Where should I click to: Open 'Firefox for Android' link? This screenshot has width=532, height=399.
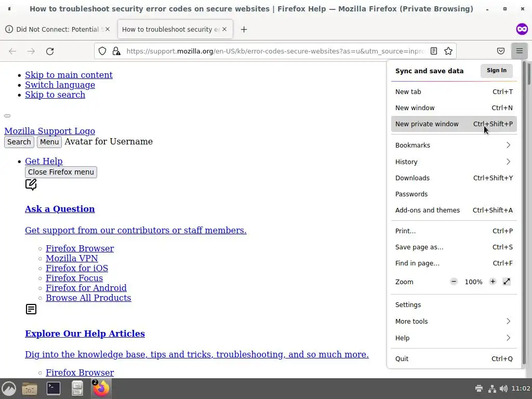tap(86, 288)
